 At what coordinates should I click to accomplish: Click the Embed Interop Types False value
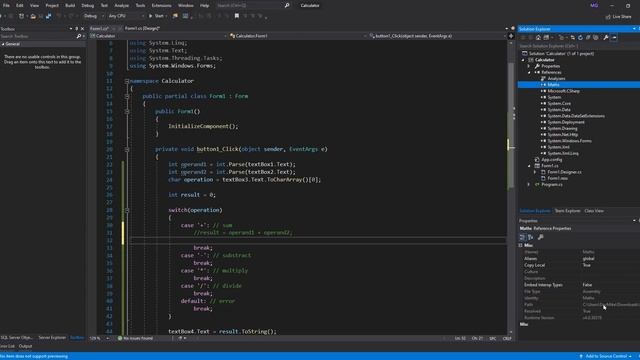[x=587, y=285]
